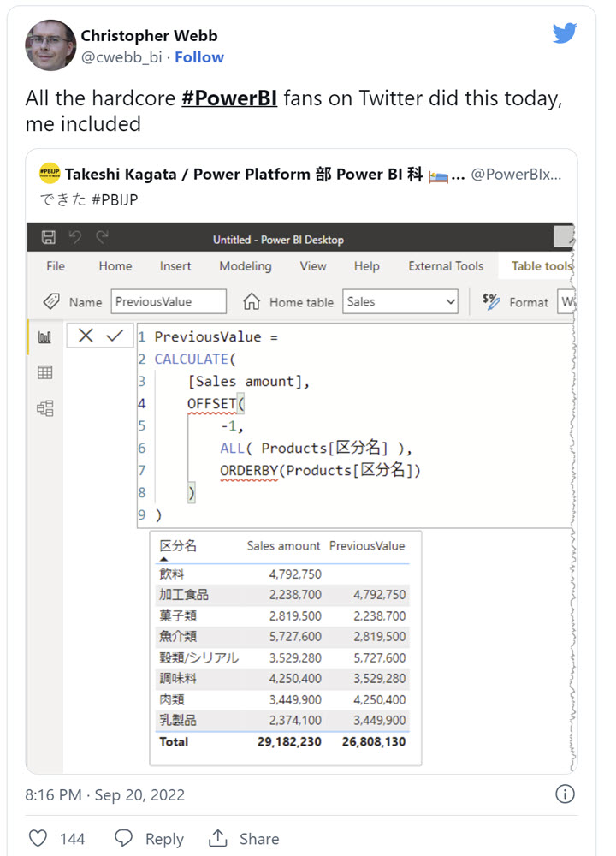Open the Insert ribbon tab
The height and width of the screenshot is (856, 616).
(175, 266)
